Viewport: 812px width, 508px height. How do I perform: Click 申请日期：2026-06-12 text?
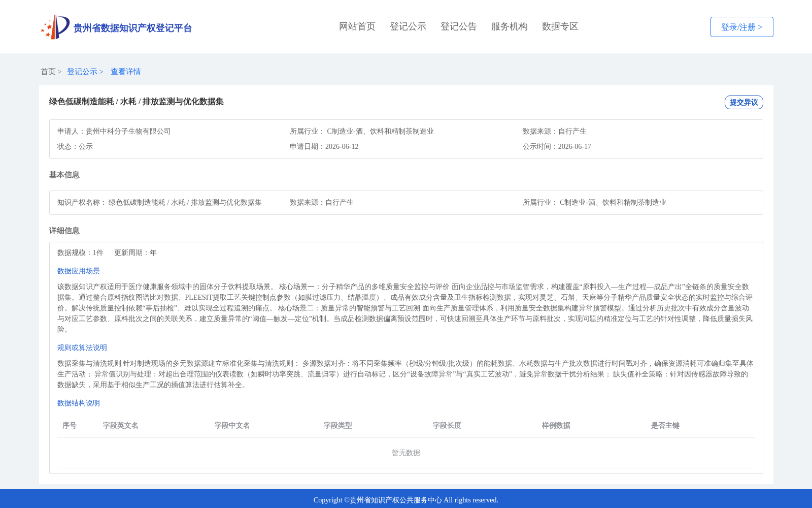pos(324,146)
